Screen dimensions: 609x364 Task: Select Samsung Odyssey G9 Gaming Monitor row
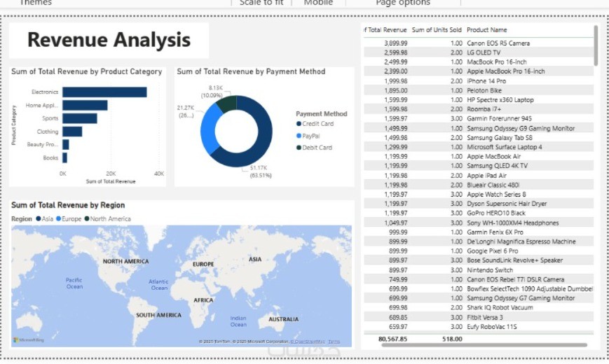tap(479, 128)
